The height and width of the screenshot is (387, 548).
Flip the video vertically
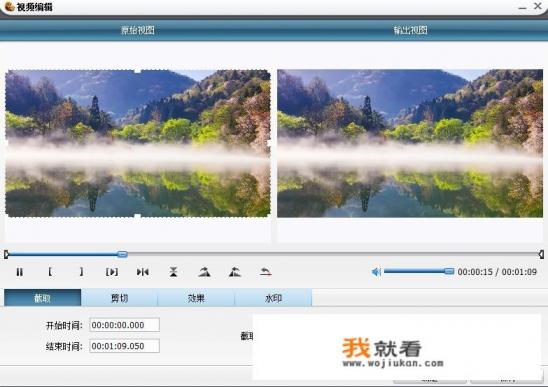(173, 272)
